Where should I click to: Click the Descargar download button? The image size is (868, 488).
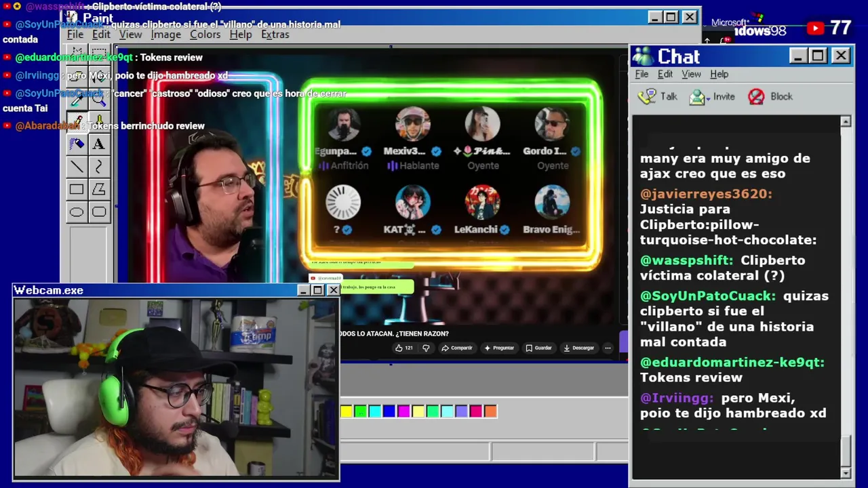579,348
